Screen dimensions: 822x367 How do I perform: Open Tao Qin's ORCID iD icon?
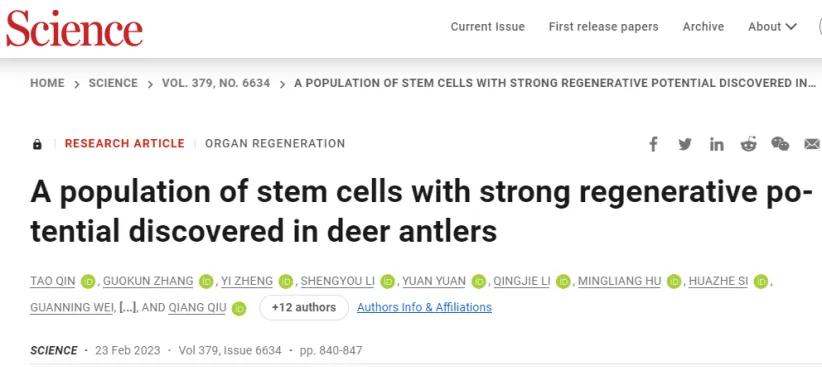[x=88, y=282]
